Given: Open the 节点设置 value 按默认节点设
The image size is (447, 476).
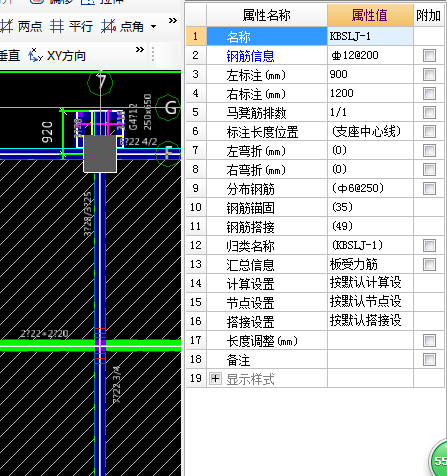Looking at the screenshot, I should tap(370, 302).
